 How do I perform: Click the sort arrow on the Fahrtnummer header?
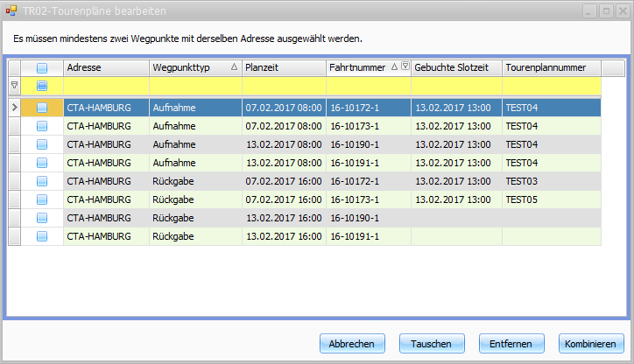point(394,67)
